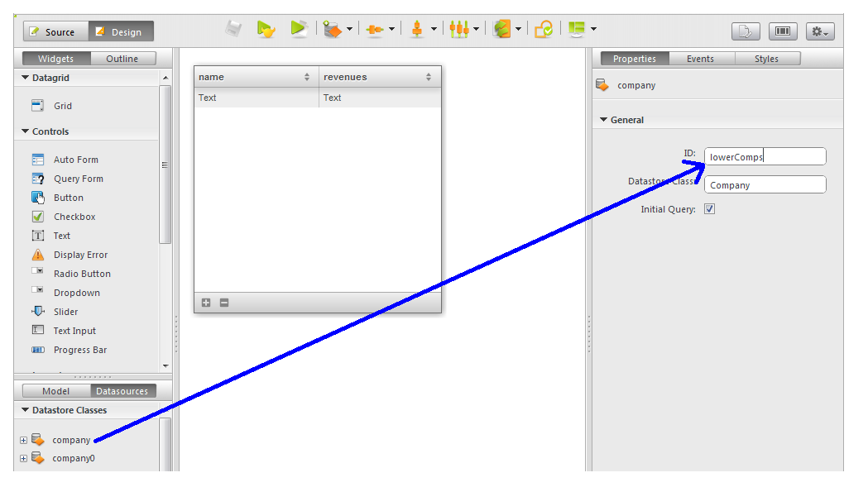
Task: Click the green Run file icon
Action: pos(299,29)
